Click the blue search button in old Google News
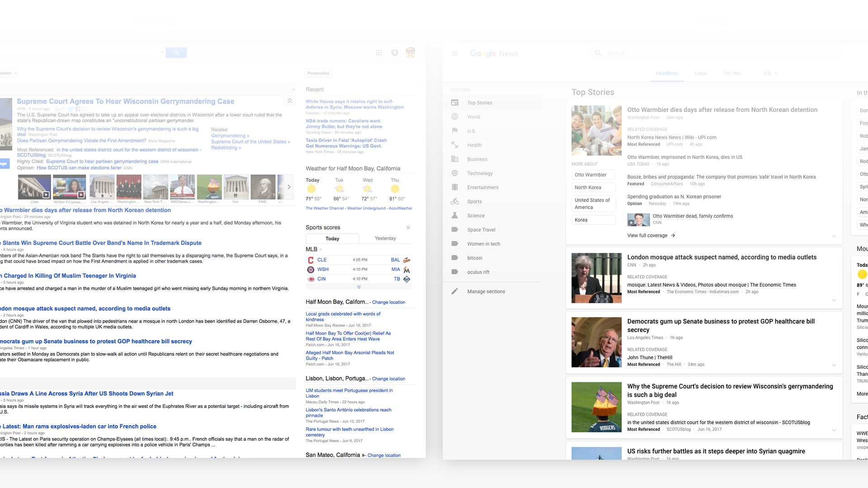Viewport: 868px width, 488px height. (176, 52)
